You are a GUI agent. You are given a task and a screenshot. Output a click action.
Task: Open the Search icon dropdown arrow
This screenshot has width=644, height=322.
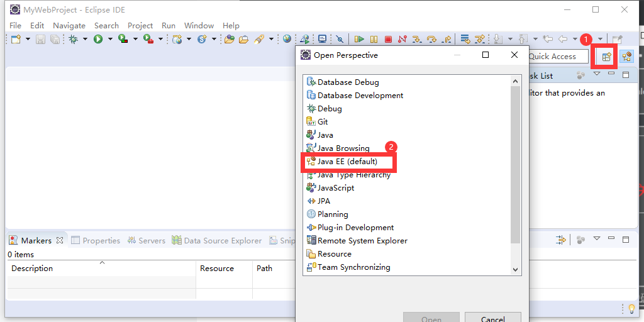pyautogui.click(x=271, y=39)
